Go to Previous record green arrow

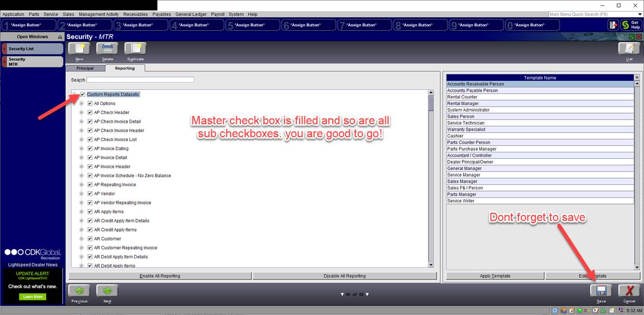point(79,291)
